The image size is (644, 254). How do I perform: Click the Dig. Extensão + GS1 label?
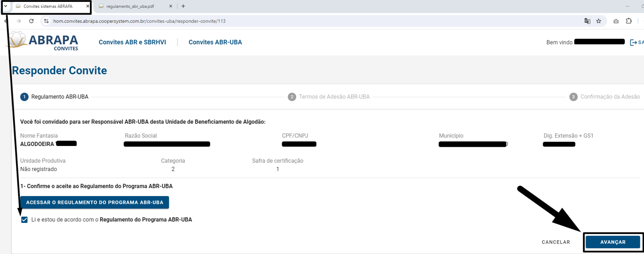coord(568,136)
